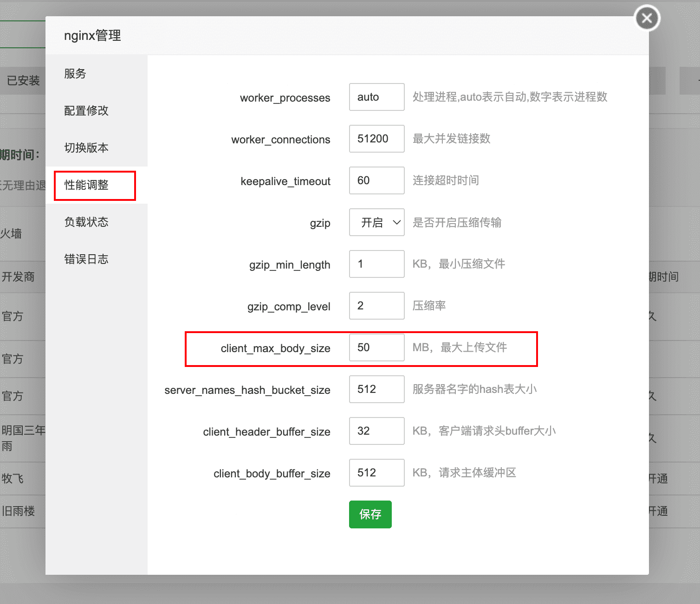Select the gzip_comp_level field showing 2
700x604 pixels.
pos(376,306)
